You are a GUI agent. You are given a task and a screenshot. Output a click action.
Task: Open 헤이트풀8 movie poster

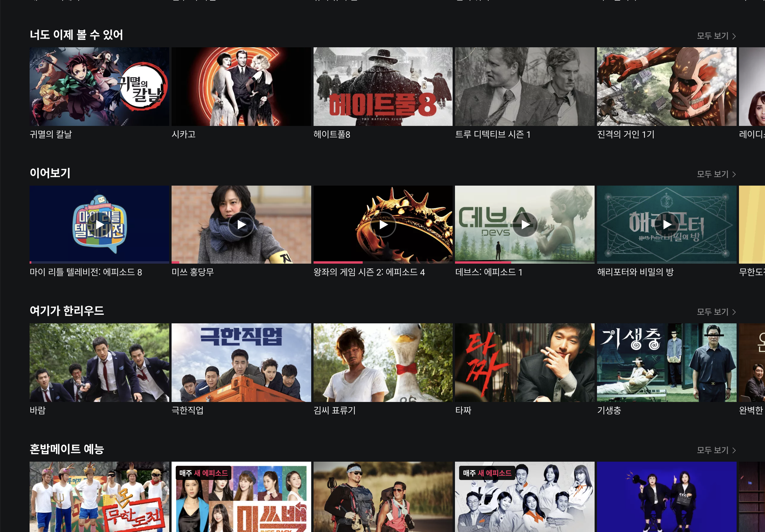383,87
